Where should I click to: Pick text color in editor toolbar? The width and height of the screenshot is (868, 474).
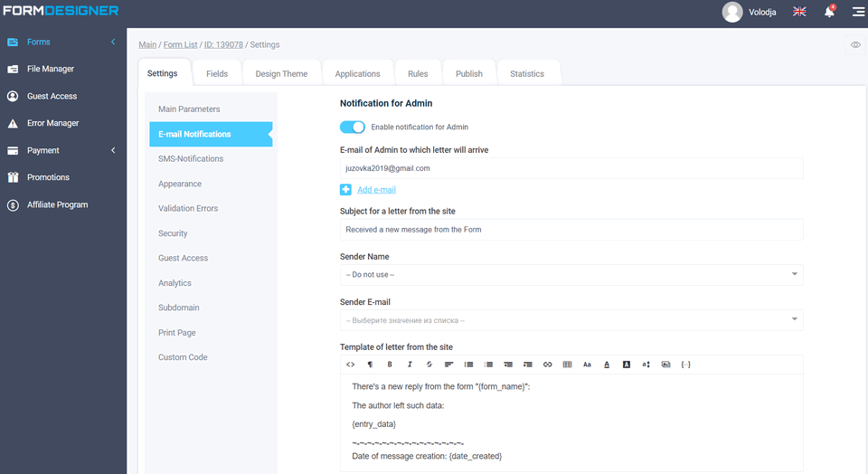point(606,365)
